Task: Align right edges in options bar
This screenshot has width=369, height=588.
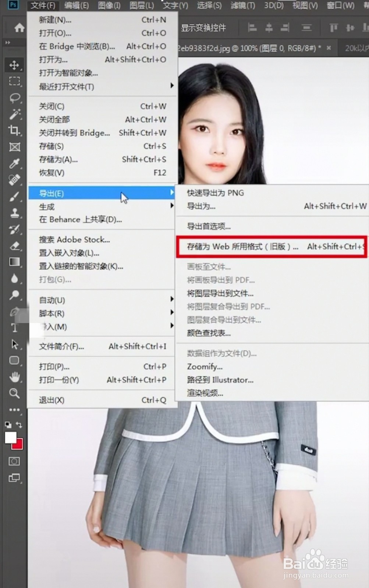Action: [x=285, y=28]
